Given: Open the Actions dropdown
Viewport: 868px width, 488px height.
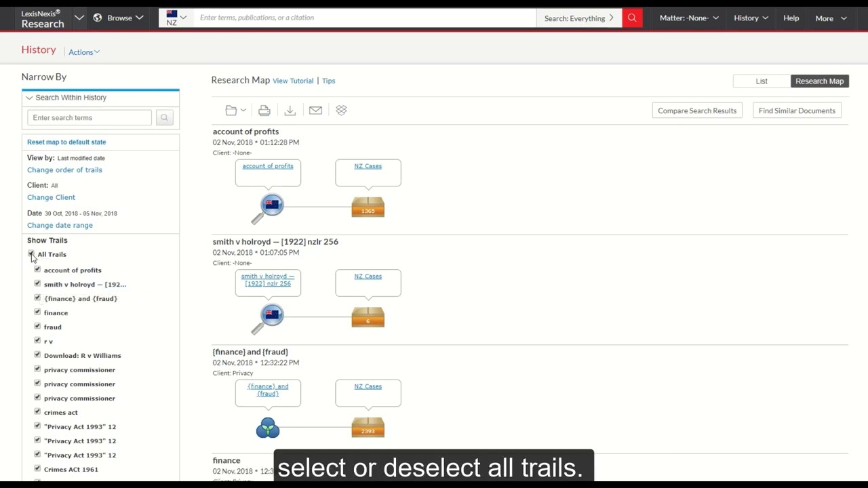Looking at the screenshot, I should click(x=84, y=52).
